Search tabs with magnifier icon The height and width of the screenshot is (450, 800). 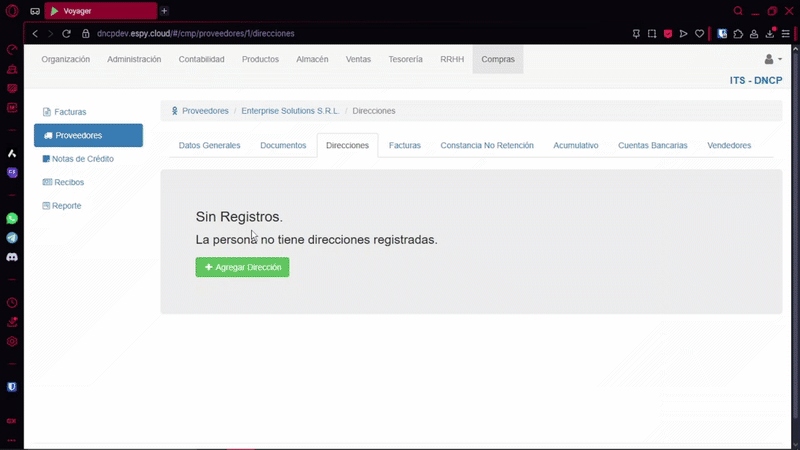[738, 11]
